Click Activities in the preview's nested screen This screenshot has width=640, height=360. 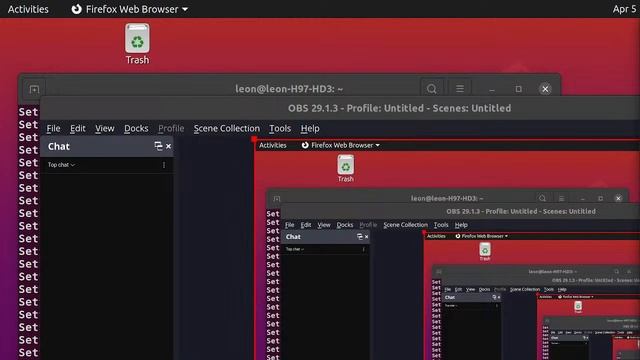273,145
